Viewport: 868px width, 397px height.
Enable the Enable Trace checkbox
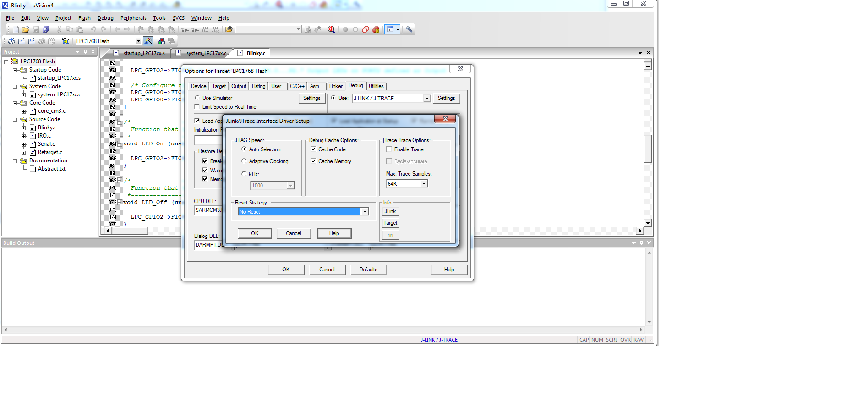(389, 149)
